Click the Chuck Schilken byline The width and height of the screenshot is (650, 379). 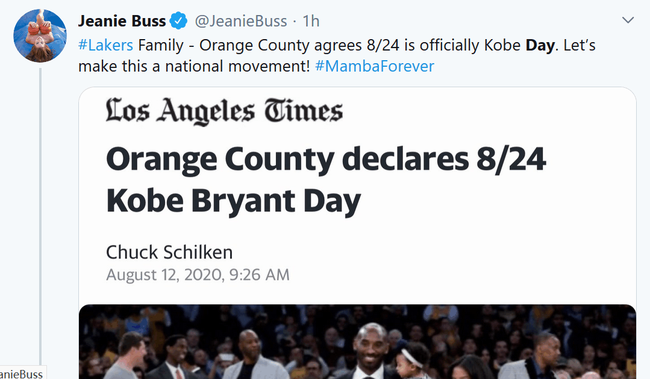pos(169,252)
